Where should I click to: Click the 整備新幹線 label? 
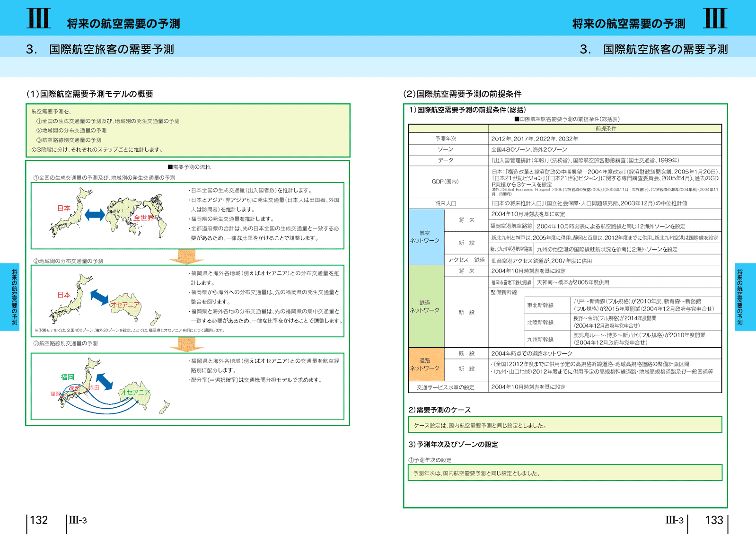504,292
